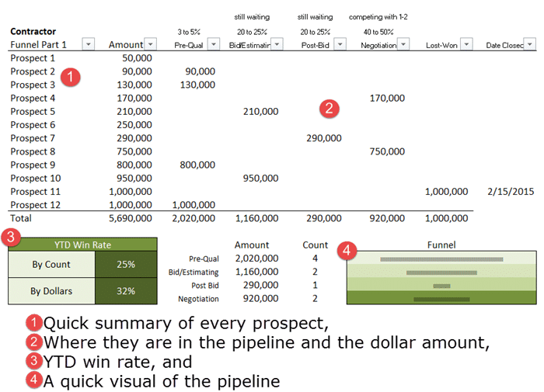Select the Prospect 2 row label
Image resolution: width=544 pixels, height=392 pixels.
pyautogui.click(x=33, y=71)
